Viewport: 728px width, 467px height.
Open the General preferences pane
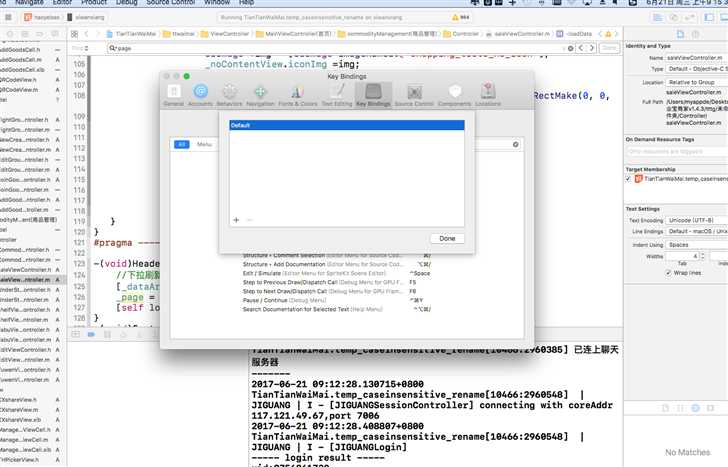[x=174, y=95]
